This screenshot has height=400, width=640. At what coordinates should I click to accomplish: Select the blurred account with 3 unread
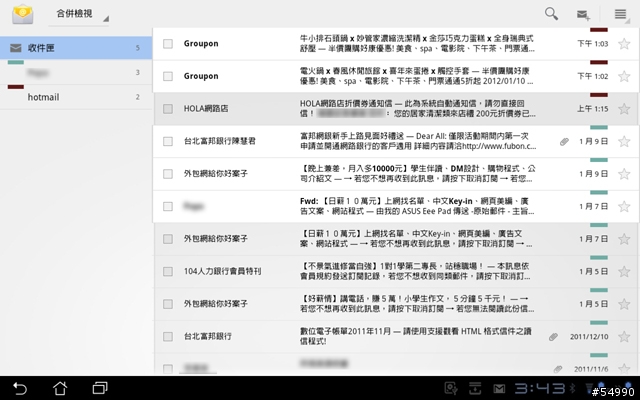click(x=76, y=73)
